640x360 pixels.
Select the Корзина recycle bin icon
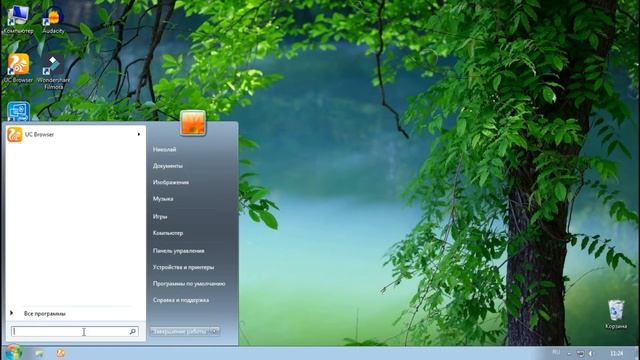(616, 314)
